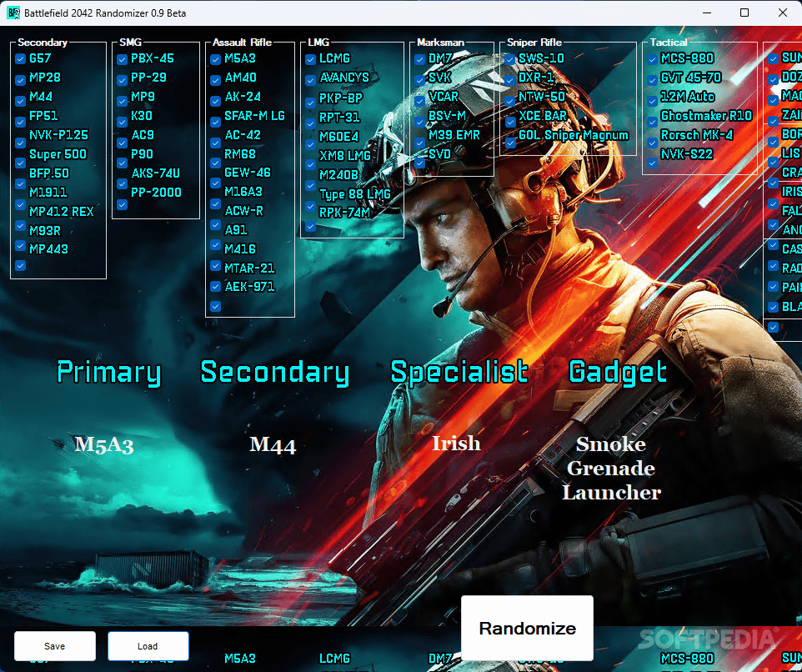Maximize the Randomizer window

coord(744,13)
